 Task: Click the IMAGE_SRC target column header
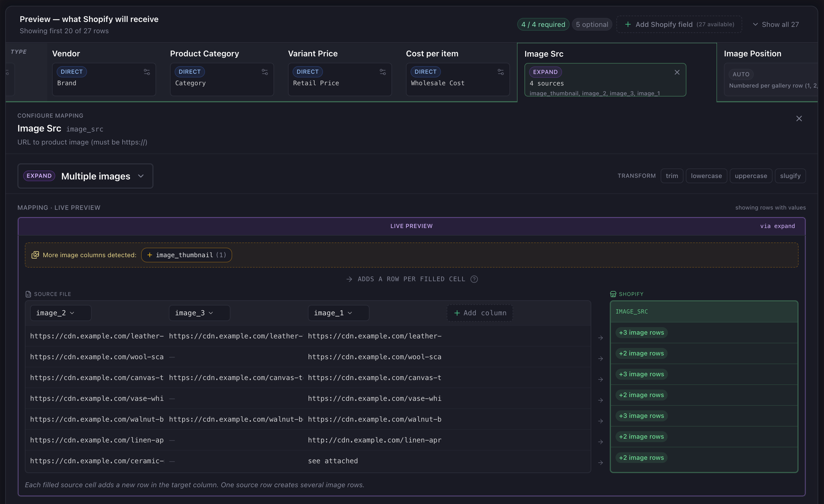coord(704,312)
